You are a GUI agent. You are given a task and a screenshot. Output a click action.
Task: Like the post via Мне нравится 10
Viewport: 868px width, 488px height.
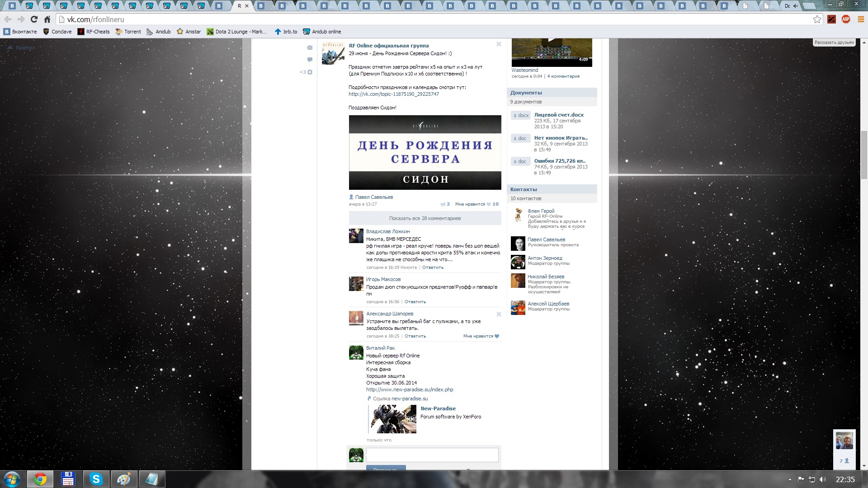tap(476, 204)
